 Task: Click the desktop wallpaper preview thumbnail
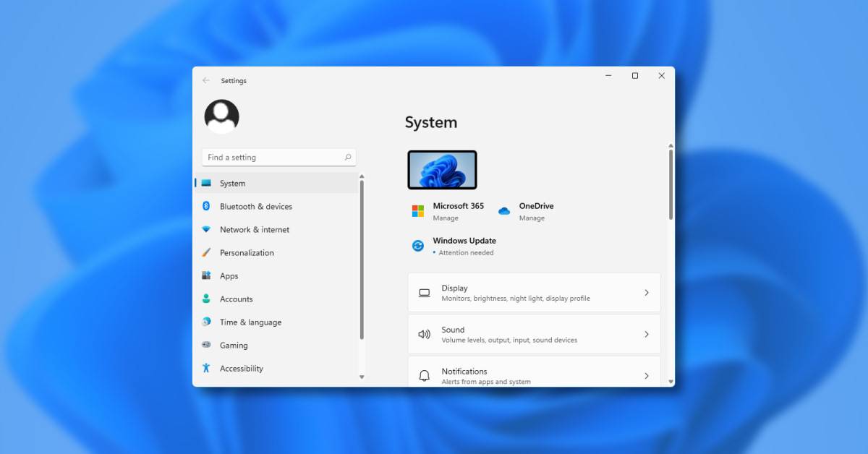(x=442, y=170)
